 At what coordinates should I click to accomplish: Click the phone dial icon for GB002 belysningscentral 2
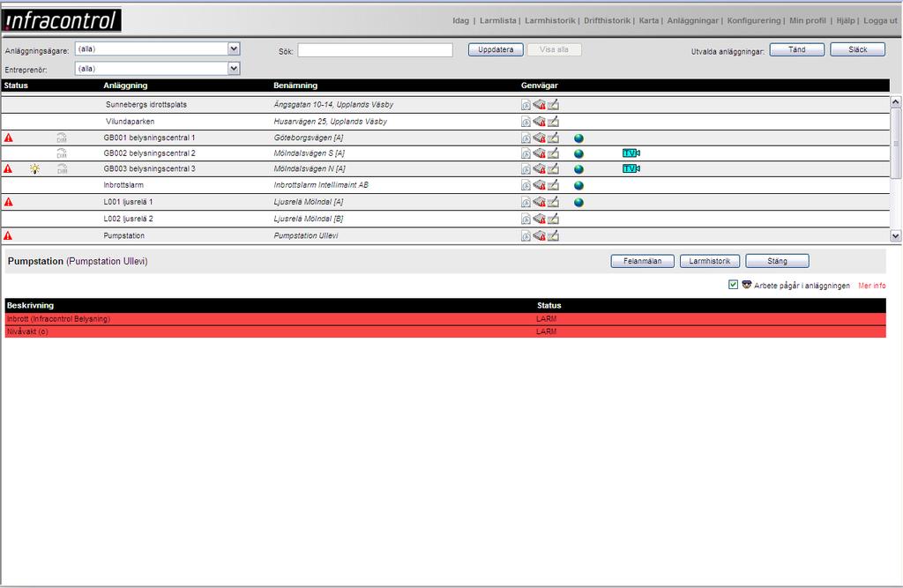(x=62, y=153)
